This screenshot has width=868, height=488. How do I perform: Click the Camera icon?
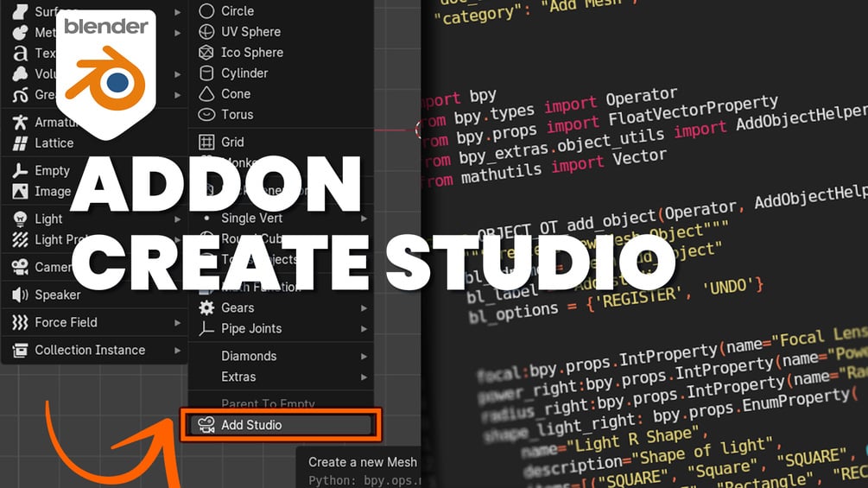click(21, 267)
